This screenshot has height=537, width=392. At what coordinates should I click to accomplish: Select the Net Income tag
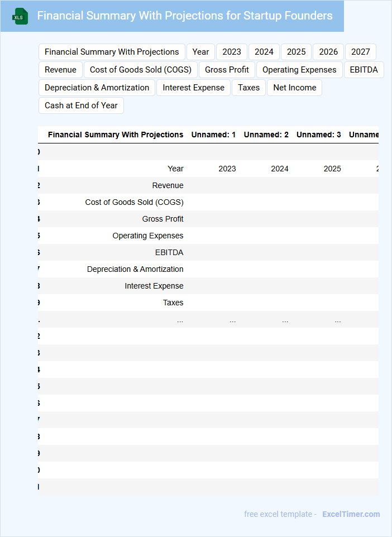click(294, 88)
